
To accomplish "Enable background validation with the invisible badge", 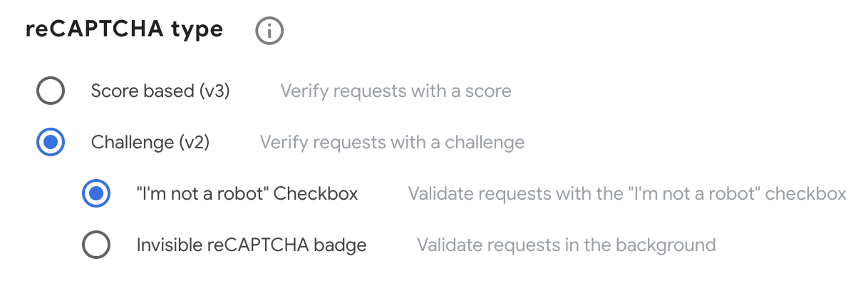I will tap(96, 245).
